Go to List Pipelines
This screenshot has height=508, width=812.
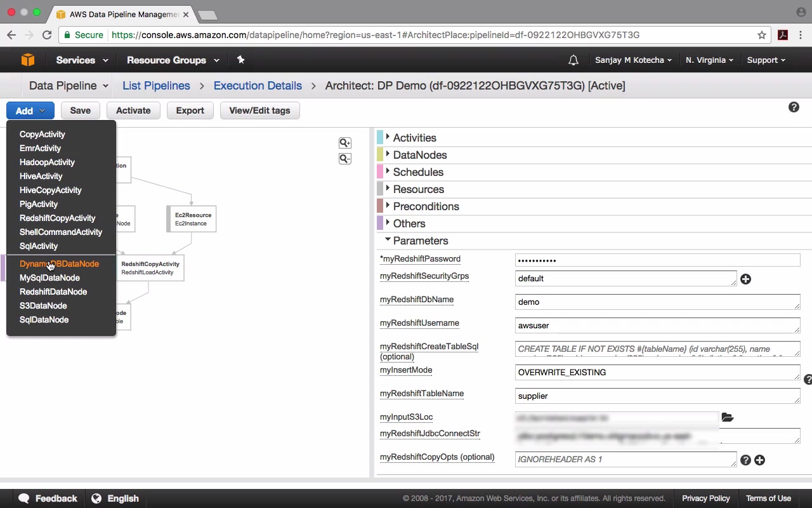156,86
